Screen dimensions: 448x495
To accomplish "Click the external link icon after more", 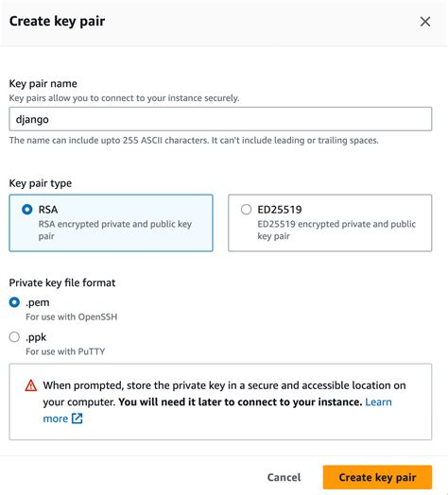I will pos(78,418).
